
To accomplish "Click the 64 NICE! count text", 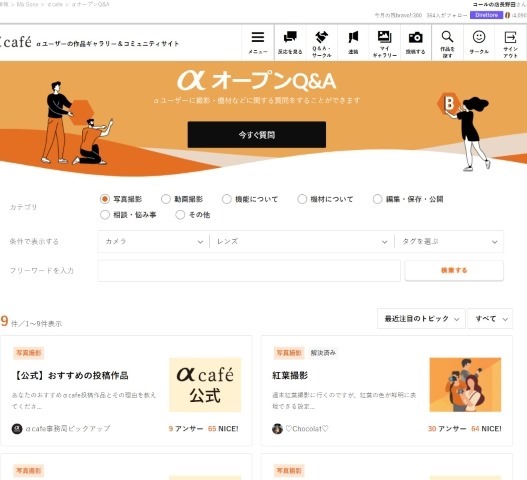I will click(x=486, y=429).
